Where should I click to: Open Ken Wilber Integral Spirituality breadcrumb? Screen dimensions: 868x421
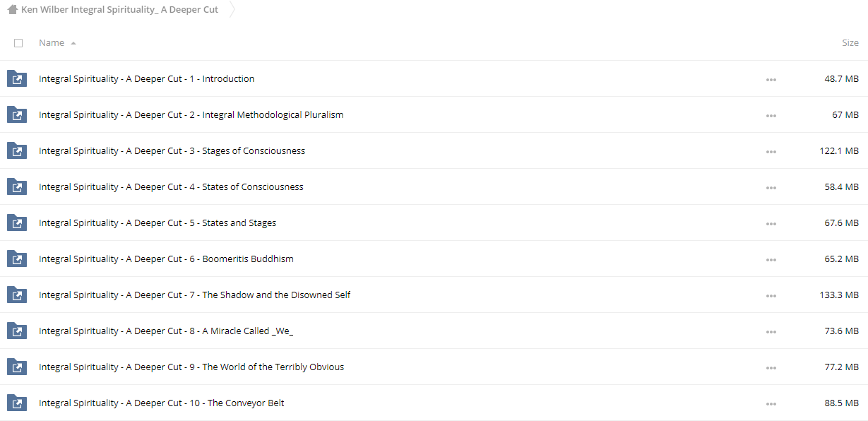pos(120,10)
